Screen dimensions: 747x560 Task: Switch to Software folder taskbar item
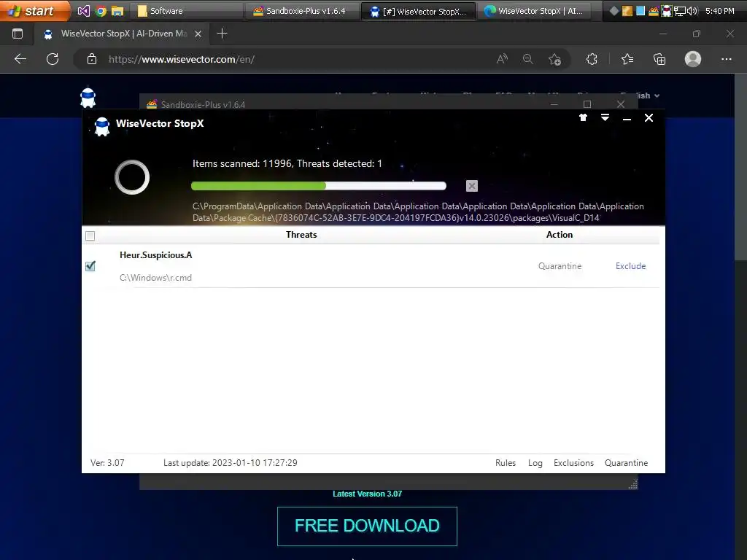186,11
